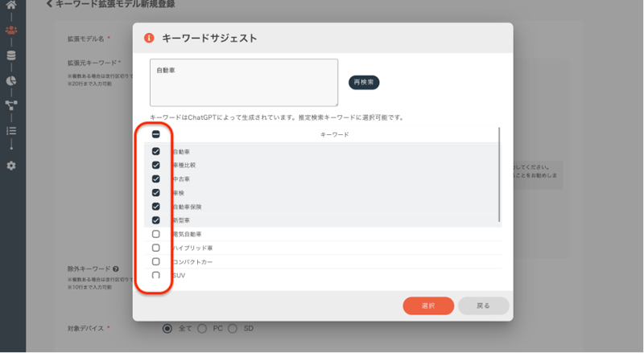The width and height of the screenshot is (644, 353).
Task: Click the 拡張元キーワード field label
Action: coord(92,63)
